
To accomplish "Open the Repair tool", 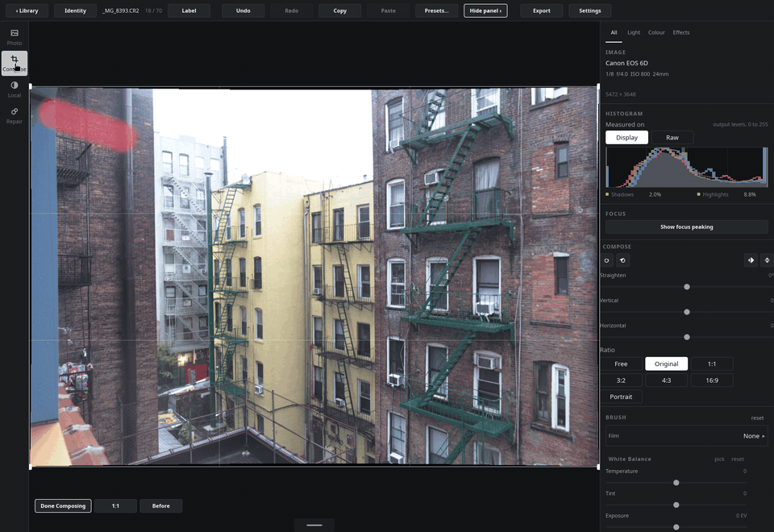I will [15, 115].
